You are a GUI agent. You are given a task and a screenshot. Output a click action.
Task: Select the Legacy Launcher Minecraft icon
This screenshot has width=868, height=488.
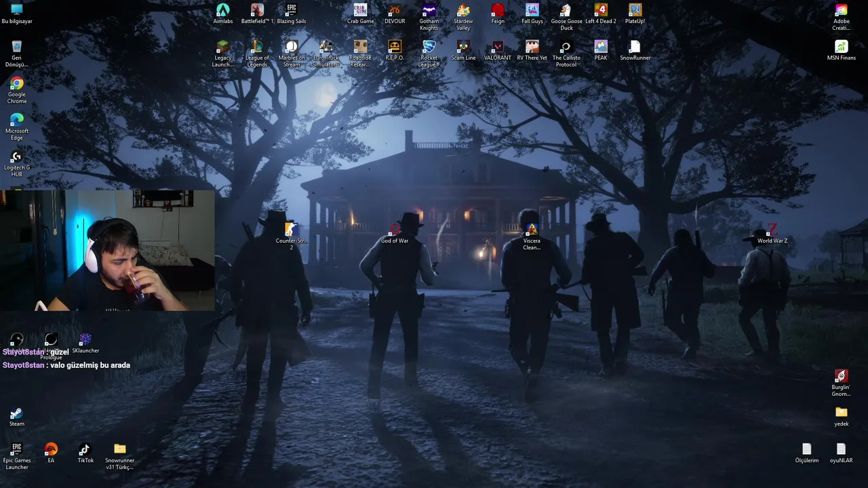(x=222, y=54)
